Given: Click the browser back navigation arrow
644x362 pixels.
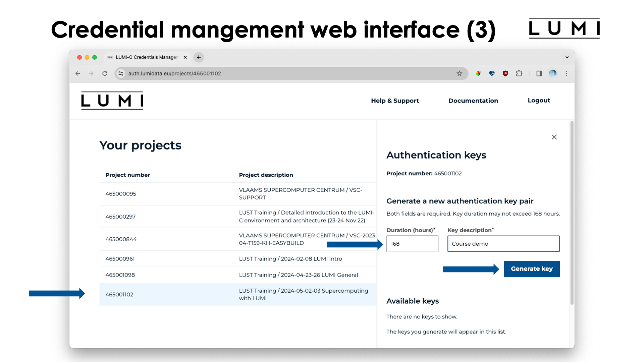Looking at the screenshot, I should point(78,73).
